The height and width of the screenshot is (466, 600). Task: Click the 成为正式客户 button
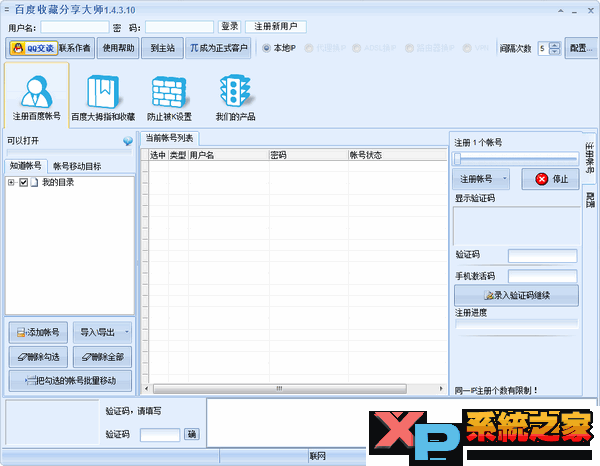click(x=218, y=48)
